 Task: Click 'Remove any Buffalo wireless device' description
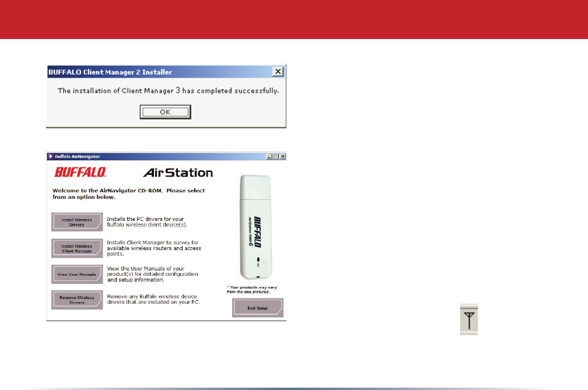click(153, 299)
